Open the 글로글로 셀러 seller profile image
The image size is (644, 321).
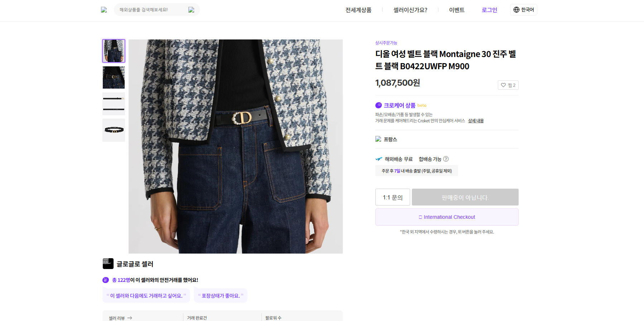(108, 264)
